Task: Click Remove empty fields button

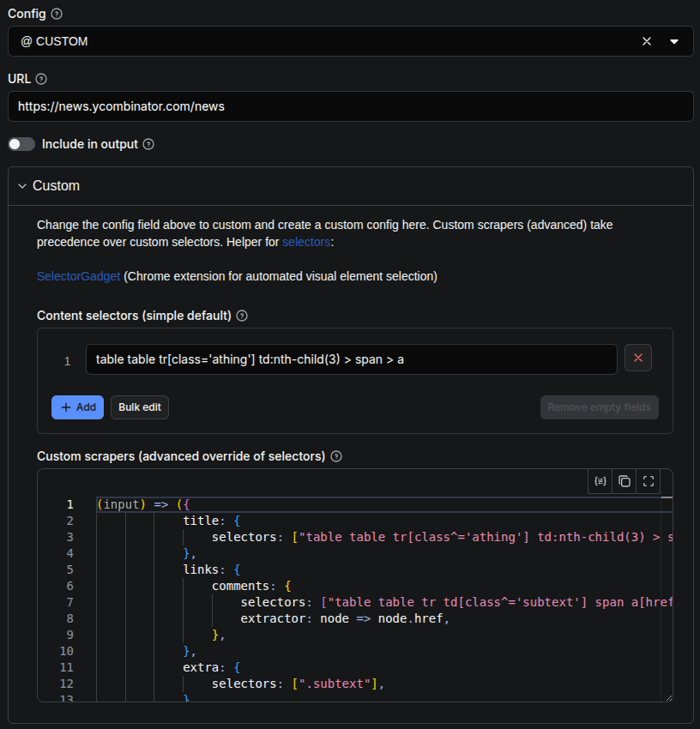Action: coord(599,407)
